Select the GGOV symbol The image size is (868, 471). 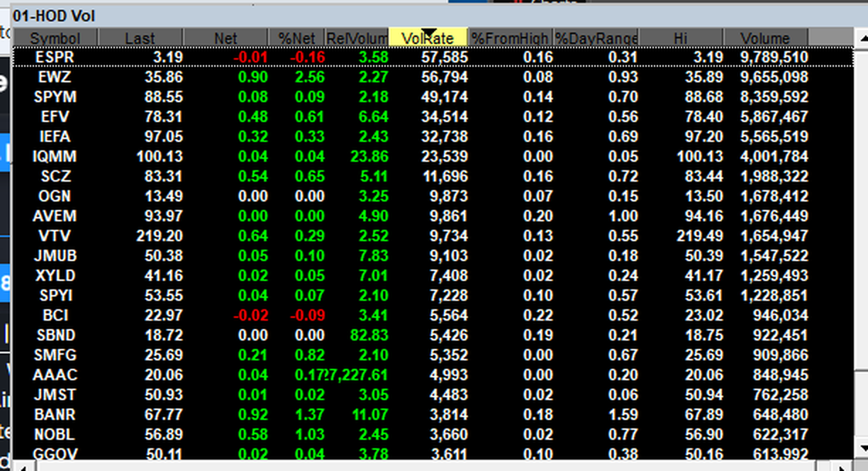(x=55, y=453)
